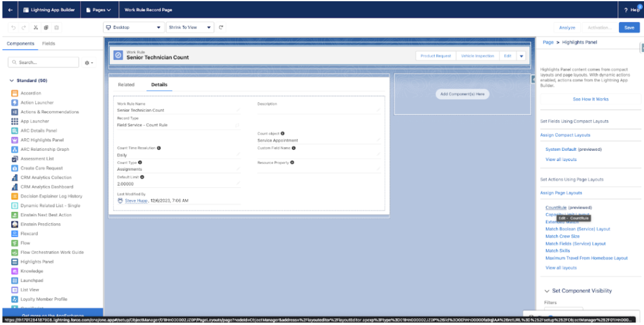This screenshot has height=325, width=644.
Task: Click the Save button
Action: (629, 28)
